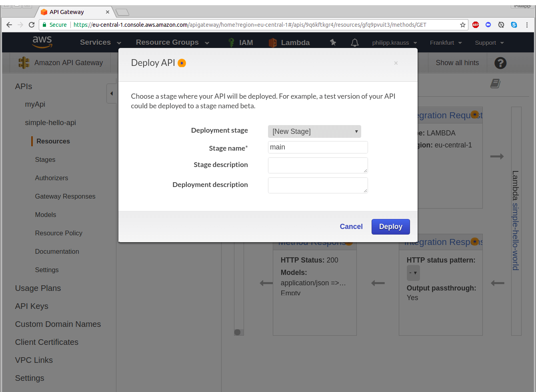This screenshot has height=392, width=536.
Task: Open the Lambda shortcut in navbar
Action: point(289,43)
